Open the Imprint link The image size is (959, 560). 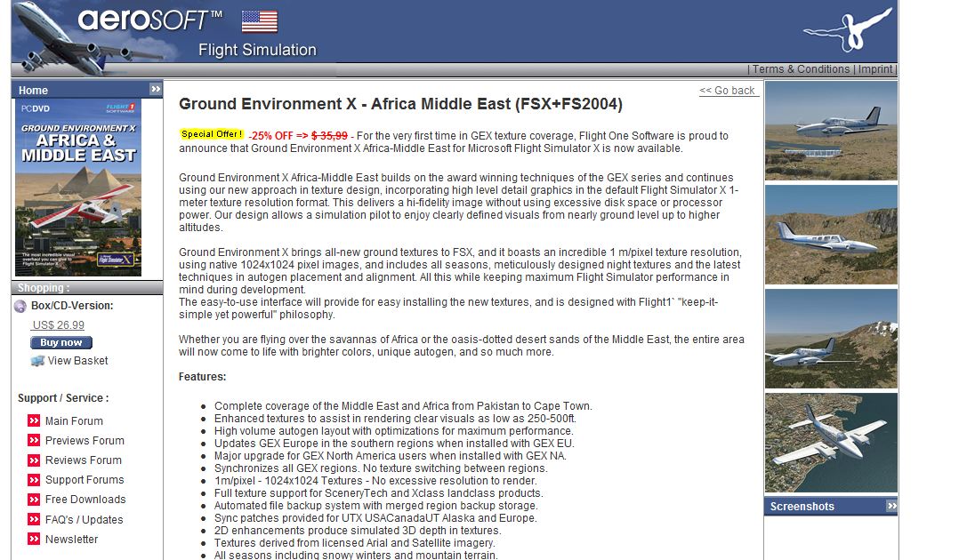(875, 69)
